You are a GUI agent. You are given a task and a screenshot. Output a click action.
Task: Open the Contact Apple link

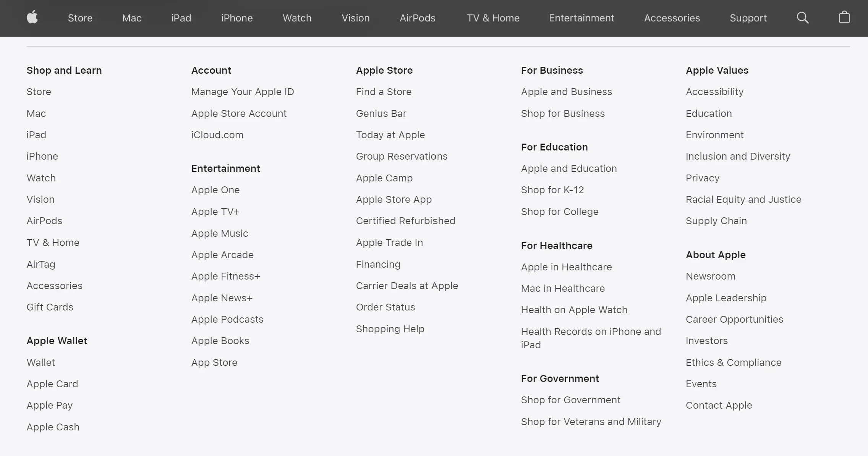click(x=719, y=405)
